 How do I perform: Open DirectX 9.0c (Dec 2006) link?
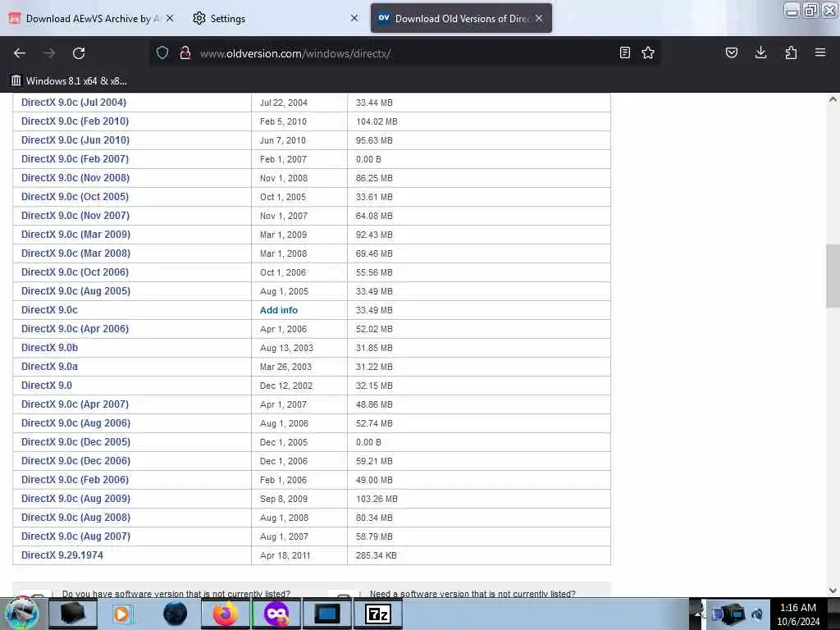76,461
